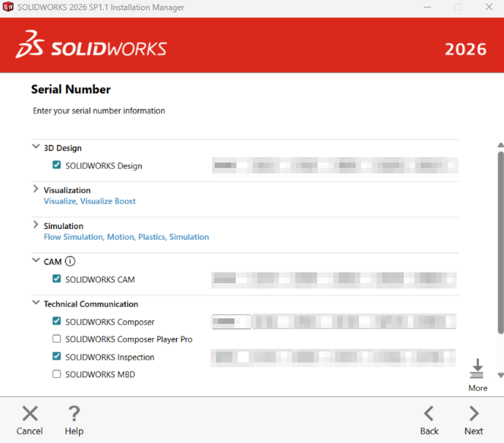This screenshot has width=504, height=443.
Task: Click the Simulation heading text
Action: pyautogui.click(x=64, y=226)
